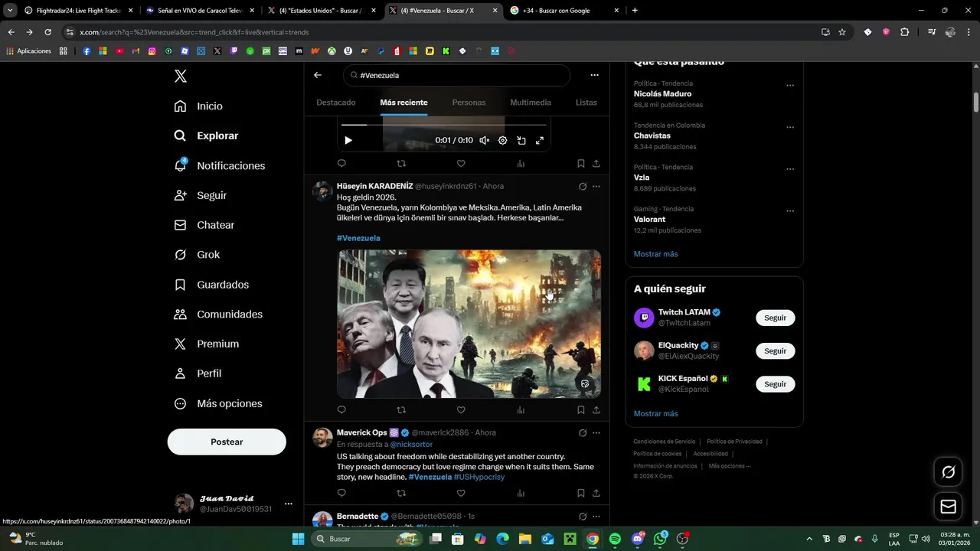Unmute the video volume
Viewport: 980px width, 551px height.
(x=485, y=140)
